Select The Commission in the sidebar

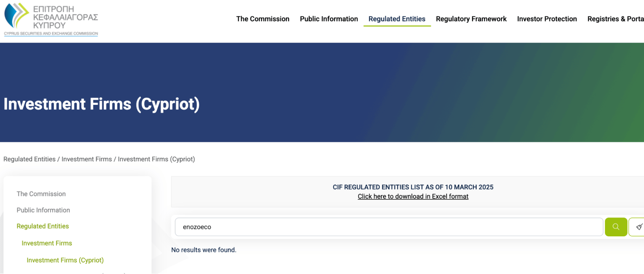point(41,194)
